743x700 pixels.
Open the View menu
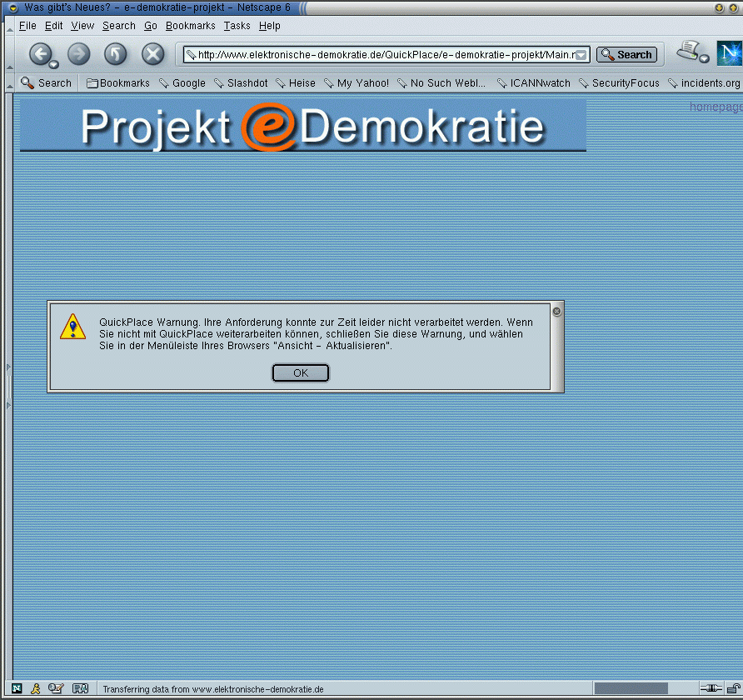point(82,26)
